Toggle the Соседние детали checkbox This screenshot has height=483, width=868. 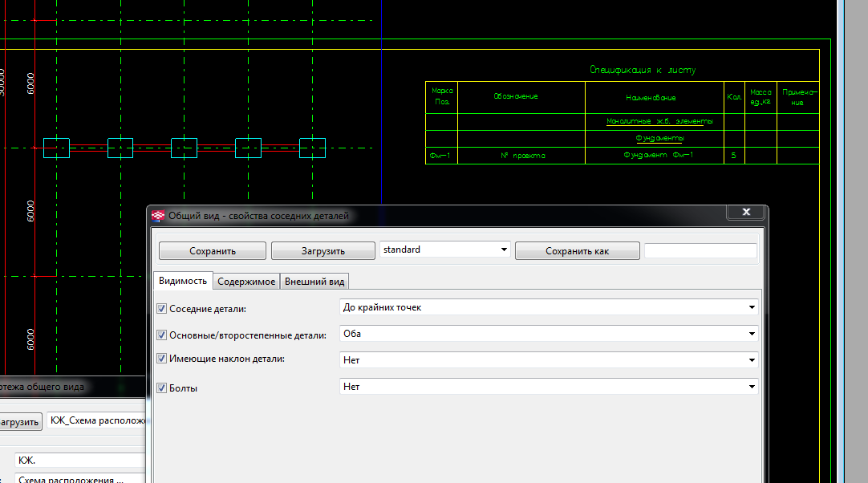click(x=162, y=308)
